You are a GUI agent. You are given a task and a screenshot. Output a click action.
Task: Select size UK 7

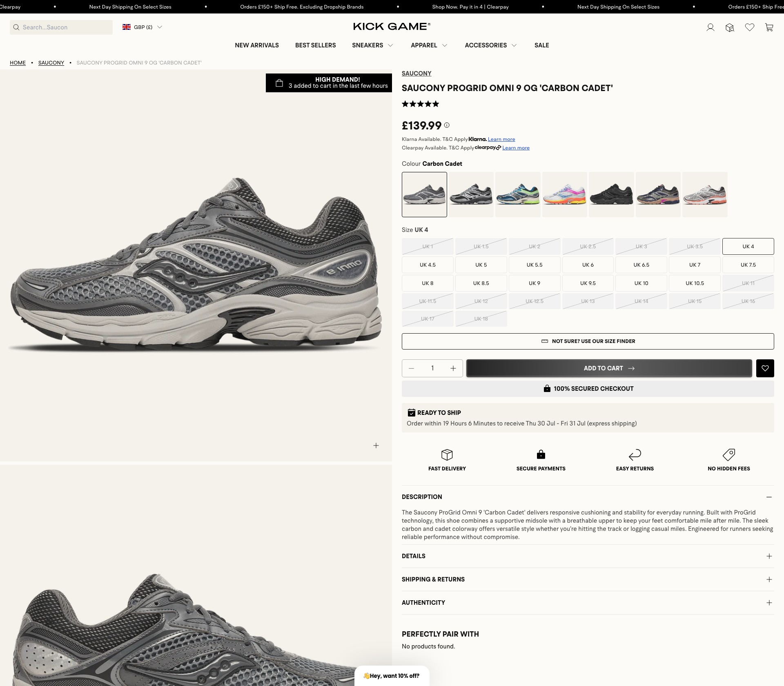[695, 265]
